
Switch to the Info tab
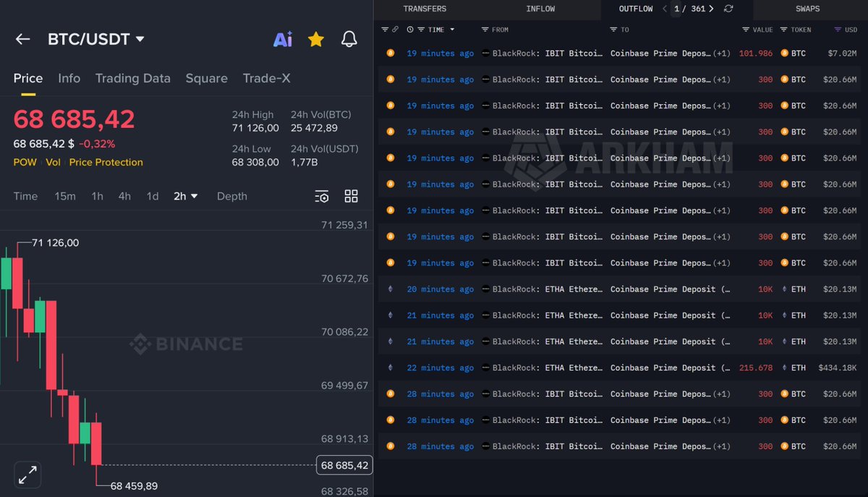point(69,78)
